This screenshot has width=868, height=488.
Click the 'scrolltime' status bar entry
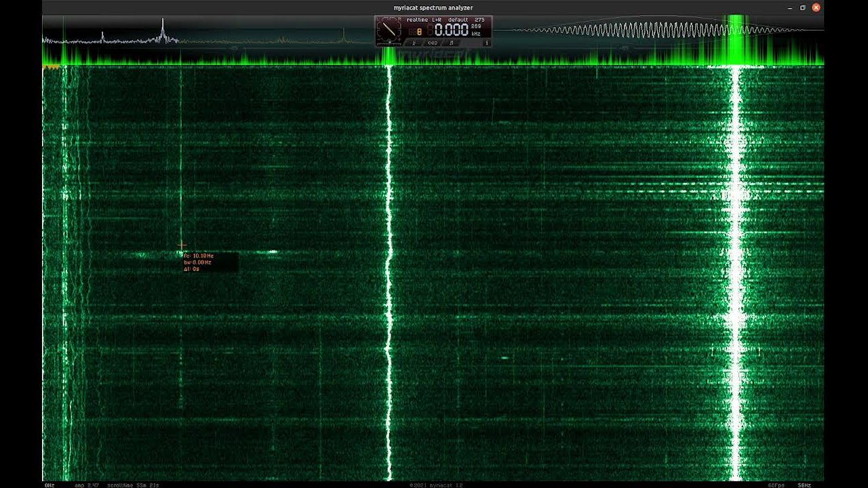[x=133, y=485]
